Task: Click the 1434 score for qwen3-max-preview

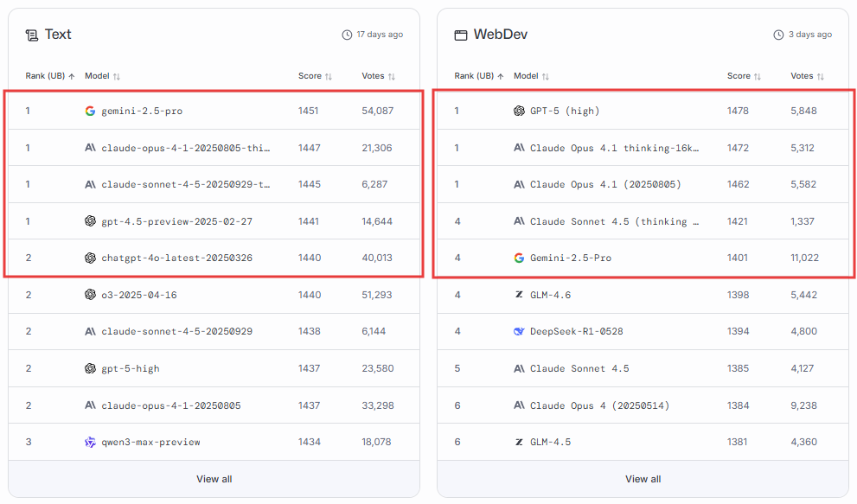Action: point(310,443)
